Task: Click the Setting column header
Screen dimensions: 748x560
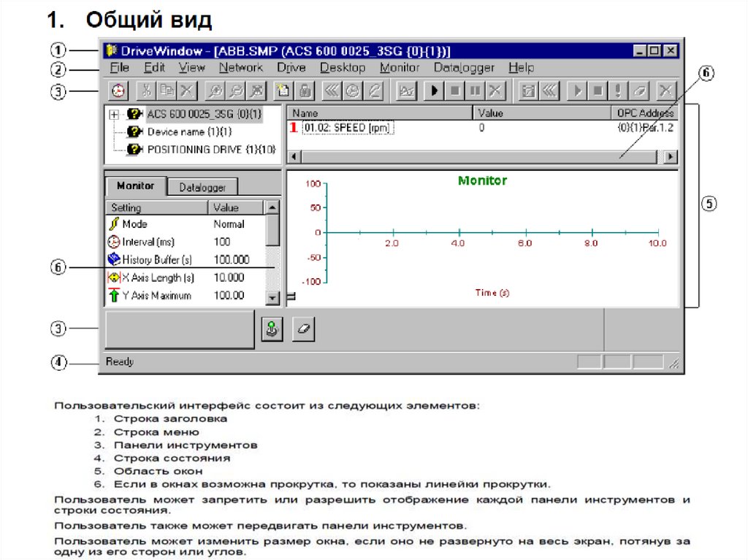Action: 156,207
